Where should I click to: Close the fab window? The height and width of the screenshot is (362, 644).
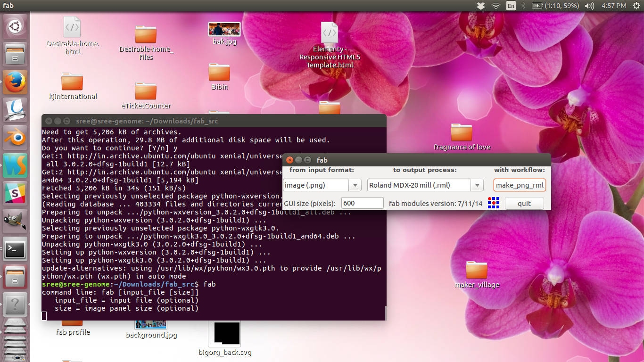290,160
